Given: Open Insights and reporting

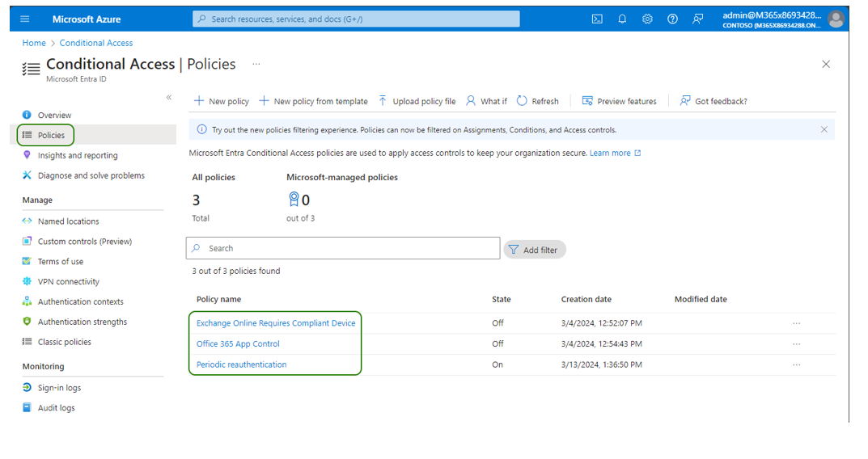Looking at the screenshot, I should pos(78,155).
